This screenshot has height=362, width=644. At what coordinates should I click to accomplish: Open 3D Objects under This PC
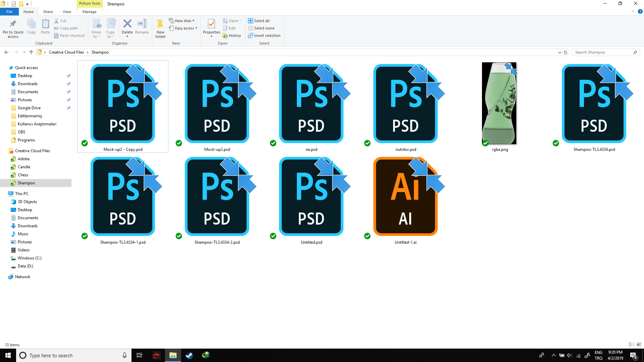pos(27,202)
